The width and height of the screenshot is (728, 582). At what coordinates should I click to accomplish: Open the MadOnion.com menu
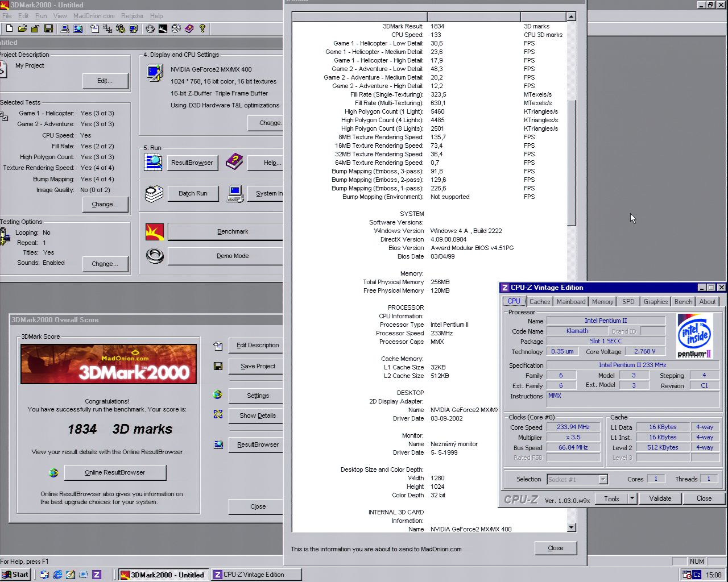[94, 16]
